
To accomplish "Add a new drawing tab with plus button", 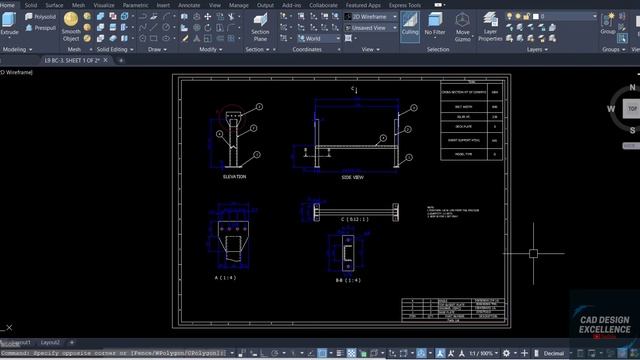I will point(121,60).
